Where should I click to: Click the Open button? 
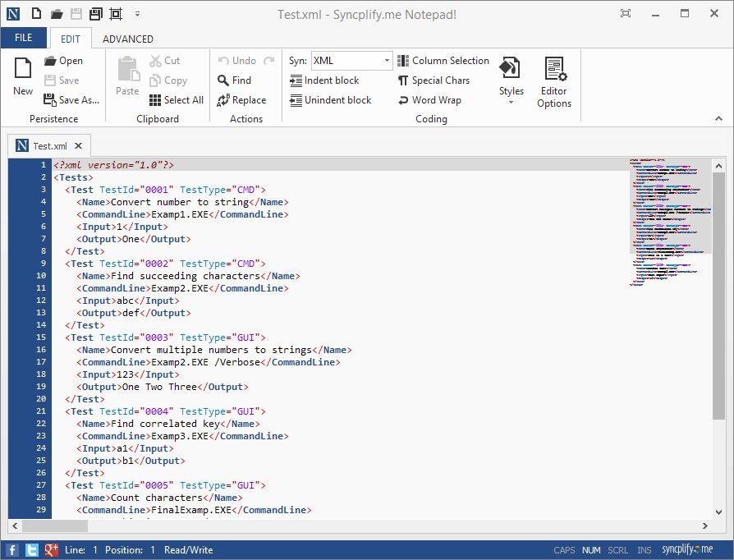(x=63, y=61)
